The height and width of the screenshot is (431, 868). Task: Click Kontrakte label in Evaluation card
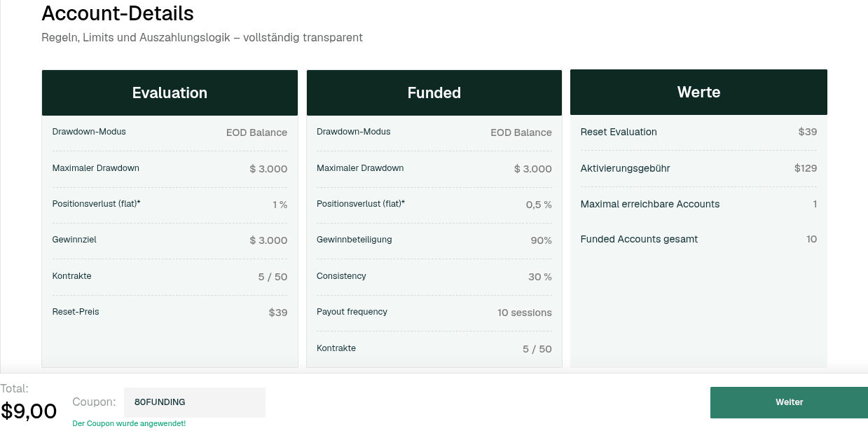tap(72, 276)
